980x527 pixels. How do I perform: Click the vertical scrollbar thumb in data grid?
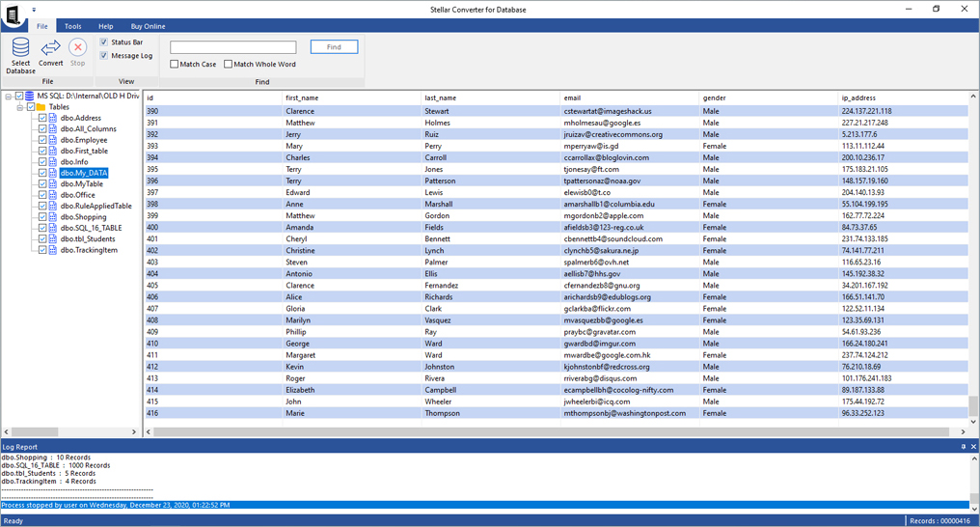973,405
